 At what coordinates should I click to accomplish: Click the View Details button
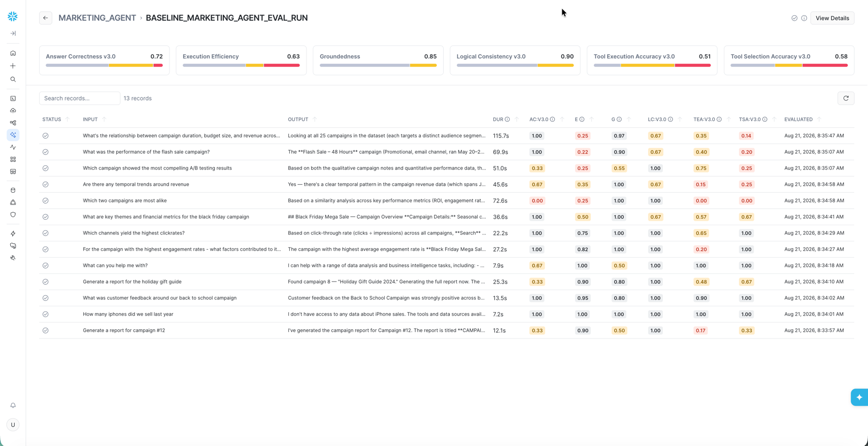click(832, 18)
